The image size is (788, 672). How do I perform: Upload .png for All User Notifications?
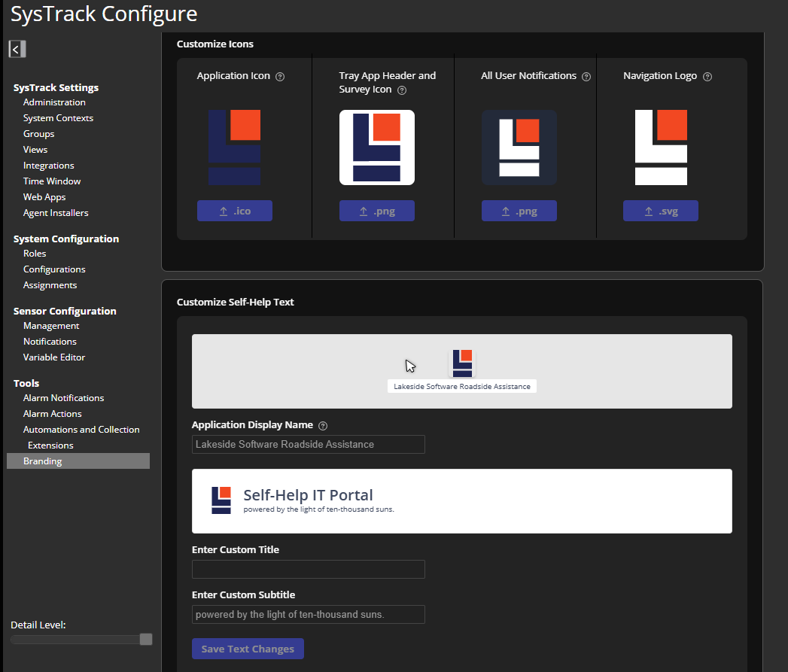pos(519,211)
